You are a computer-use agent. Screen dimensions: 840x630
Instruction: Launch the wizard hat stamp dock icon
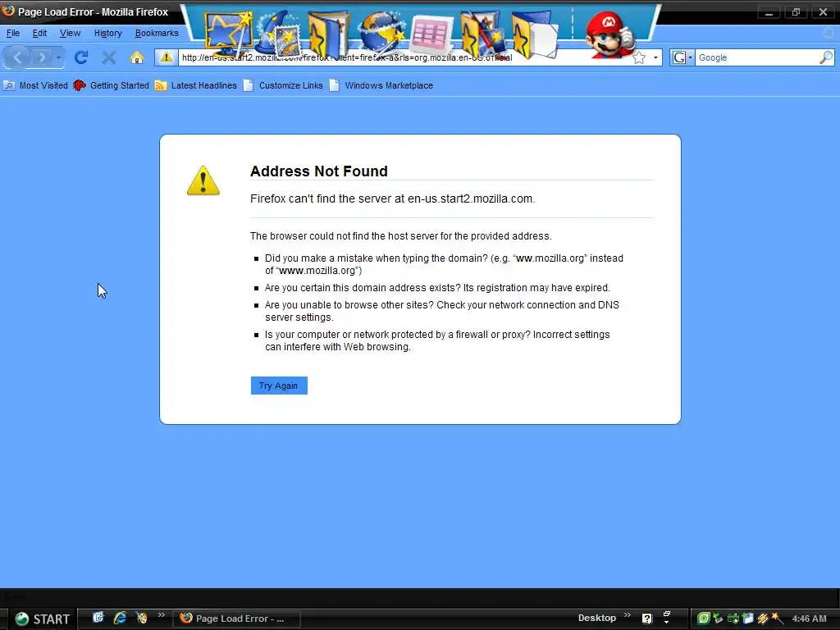(x=280, y=35)
